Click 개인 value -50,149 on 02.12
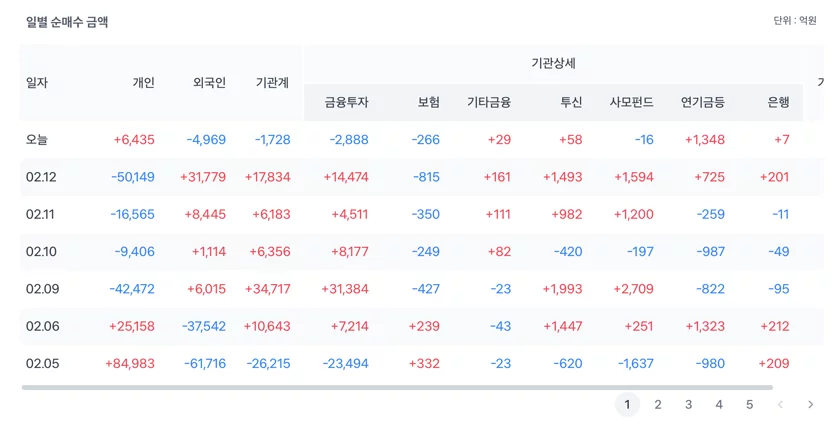The height and width of the screenshot is (424, 835). (x=133, y=177)
